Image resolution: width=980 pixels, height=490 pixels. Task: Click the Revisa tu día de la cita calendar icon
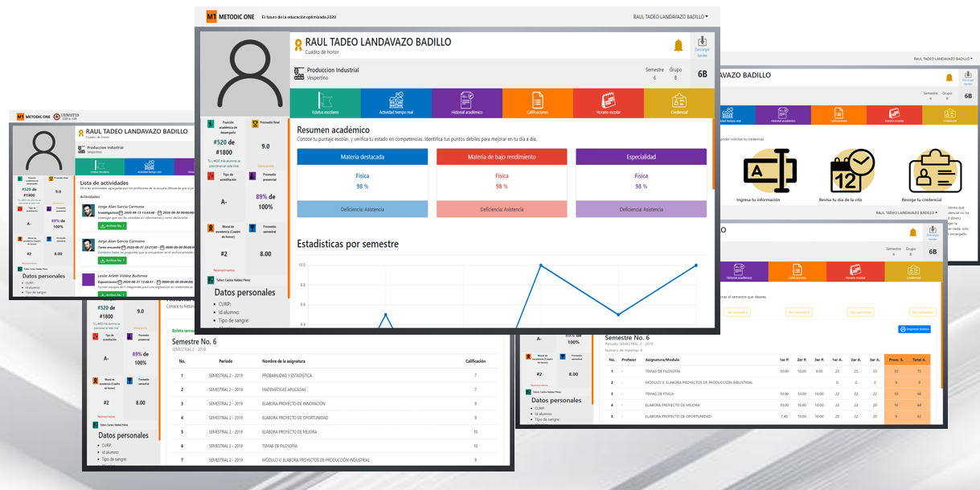[x=851, y=172]
